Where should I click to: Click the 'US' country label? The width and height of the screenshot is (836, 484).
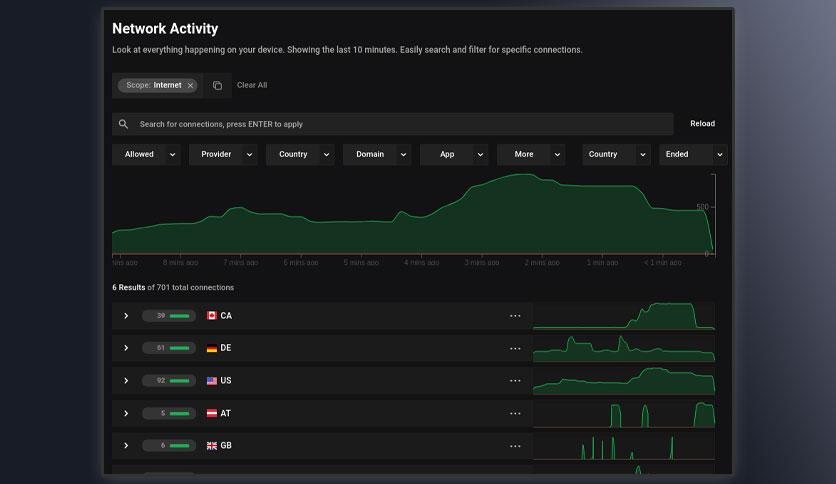click(226, 381)
